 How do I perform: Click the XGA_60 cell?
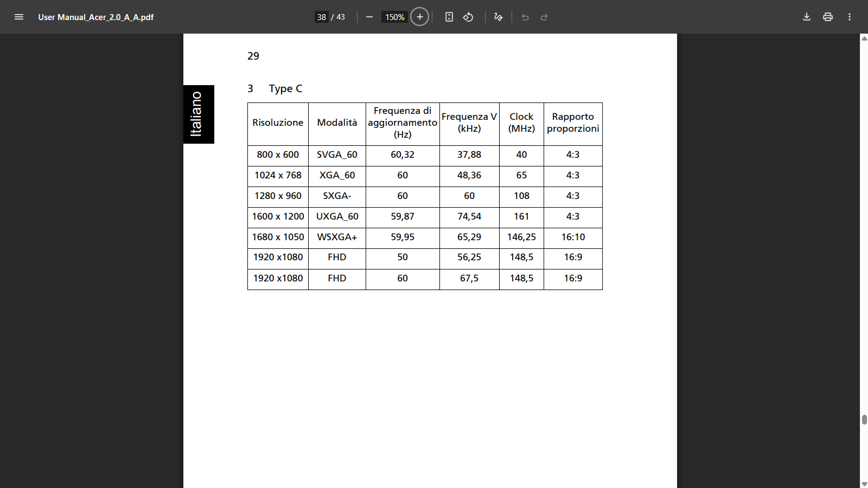(337, 175)
